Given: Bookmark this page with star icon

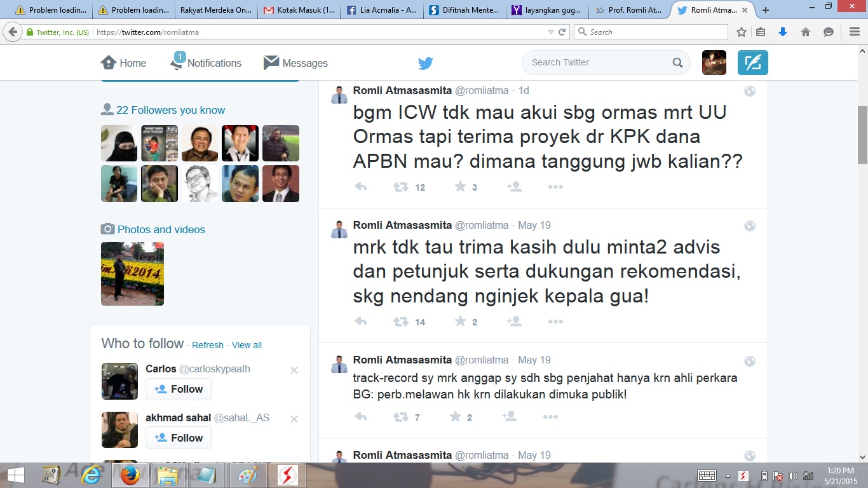Looking at the screenshot, I should tap(741, 32).
